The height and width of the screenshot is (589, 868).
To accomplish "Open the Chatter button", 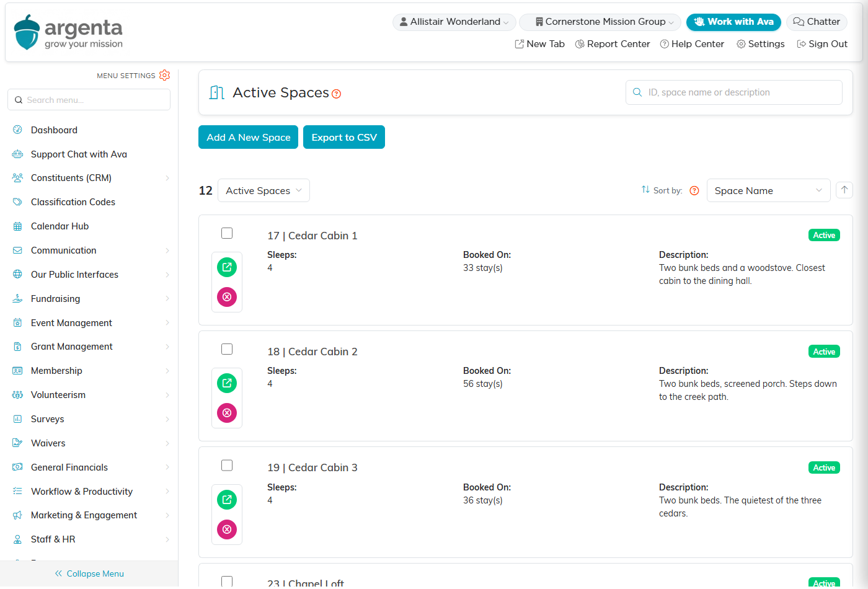I will click(817, 22).
